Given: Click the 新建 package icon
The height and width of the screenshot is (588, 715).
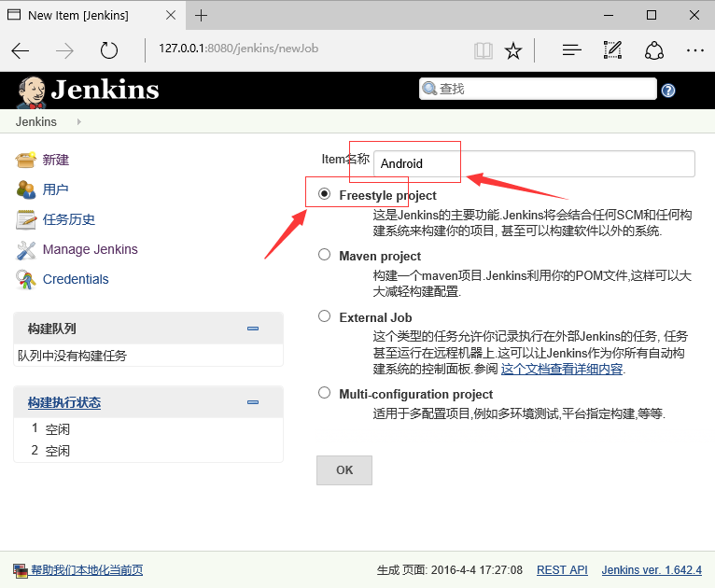Looking at the screenshot, I should point(25,160).
